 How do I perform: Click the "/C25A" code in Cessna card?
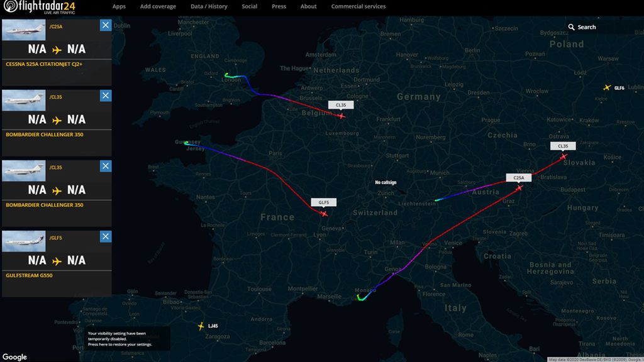tap(56, 26)
